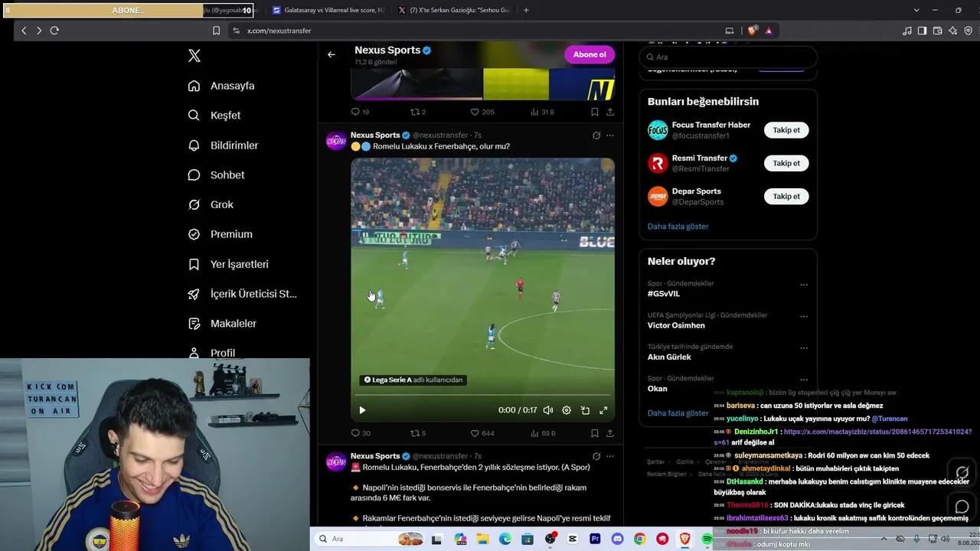Share the top post with 31 B views
The width and height of the screenshot is (980, 551).
(610, 112)
